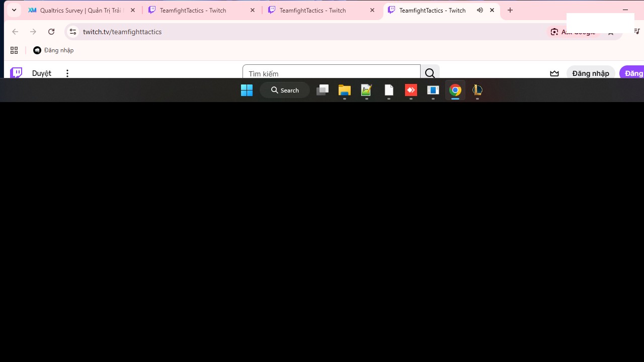This screenshot has height=362, width=644.
Task: Click into the Tìm kiếm search field
Action: coord(331,73)
